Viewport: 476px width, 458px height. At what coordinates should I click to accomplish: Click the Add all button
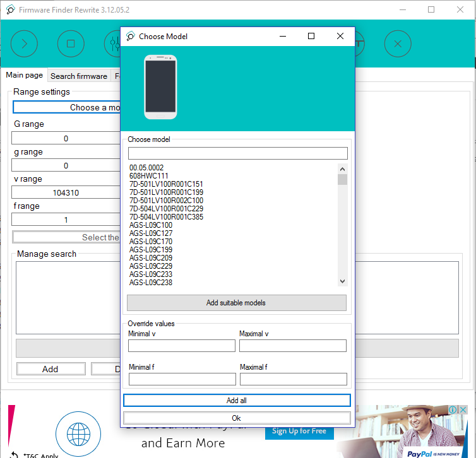237,401
